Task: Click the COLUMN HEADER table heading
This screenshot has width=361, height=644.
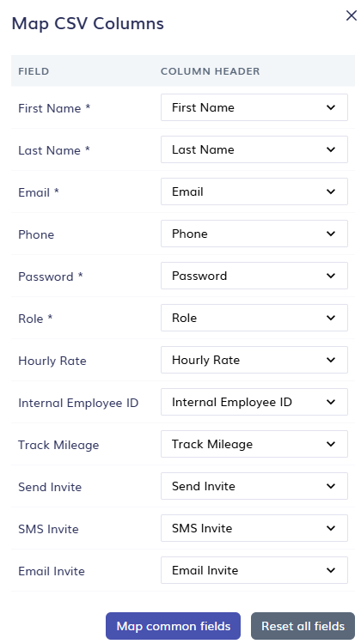Action: 210,71
